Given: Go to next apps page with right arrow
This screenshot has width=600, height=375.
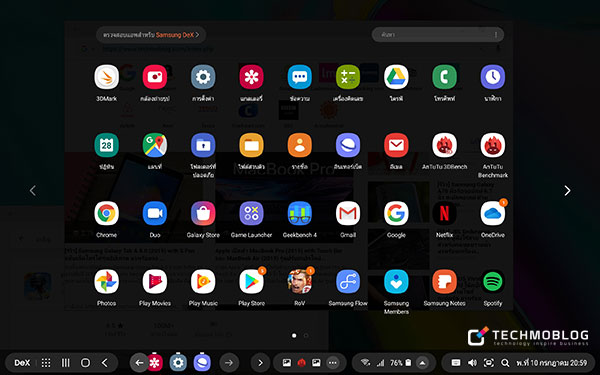Looking at the screenshot, I should coord(567,191).
